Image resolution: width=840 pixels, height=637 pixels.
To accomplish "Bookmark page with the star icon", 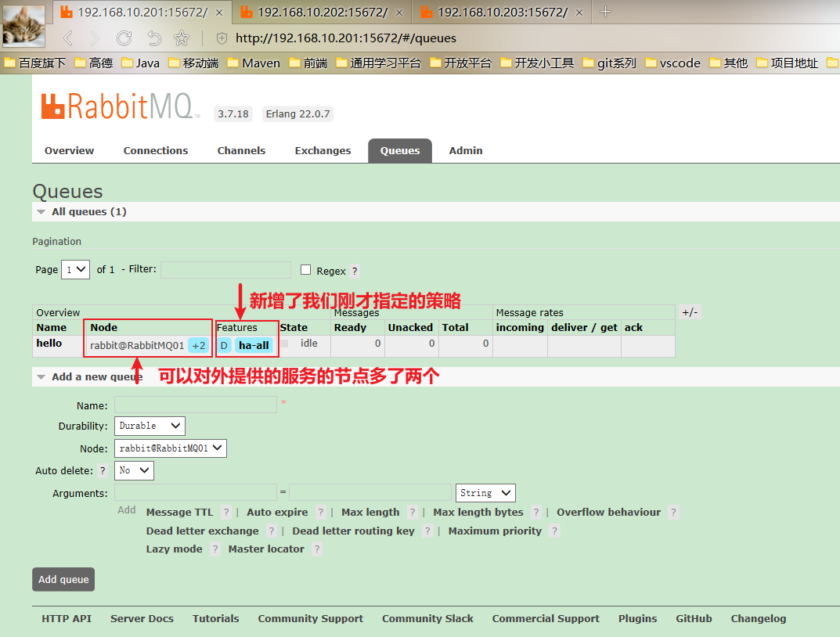I will coord(182,38).
